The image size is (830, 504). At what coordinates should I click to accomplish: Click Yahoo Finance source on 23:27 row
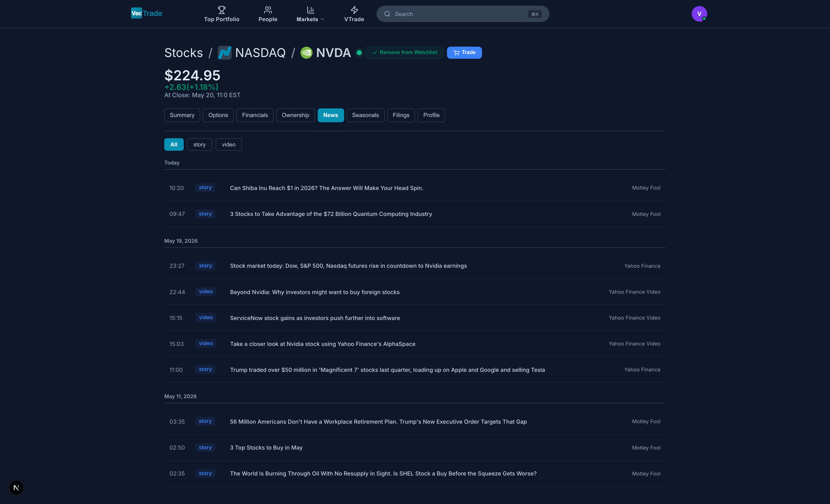pos(642,266)
